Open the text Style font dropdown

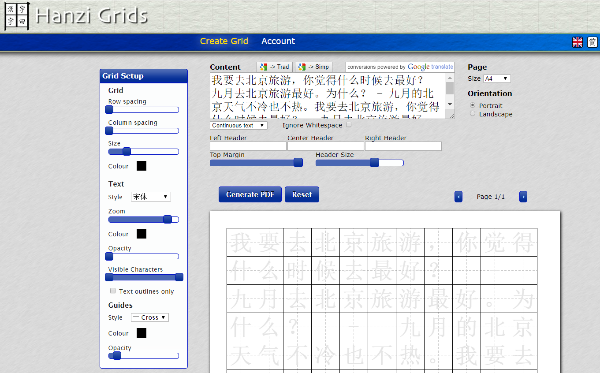pos(150,197)
